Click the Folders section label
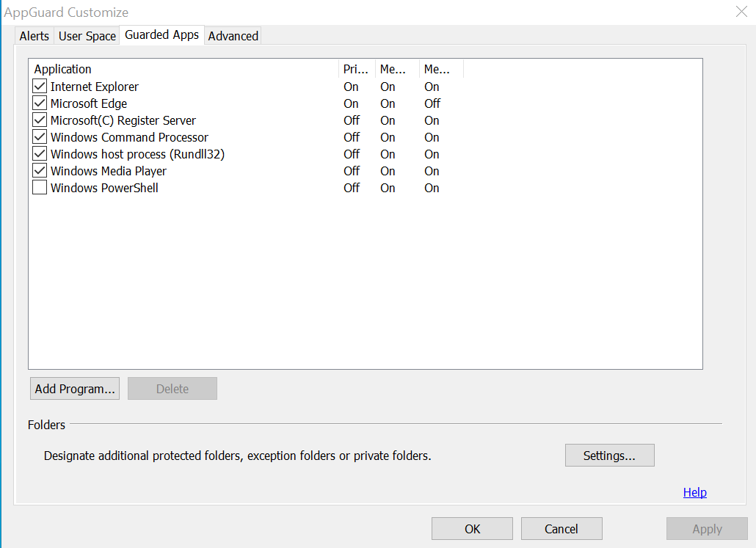 click(46, 425)
